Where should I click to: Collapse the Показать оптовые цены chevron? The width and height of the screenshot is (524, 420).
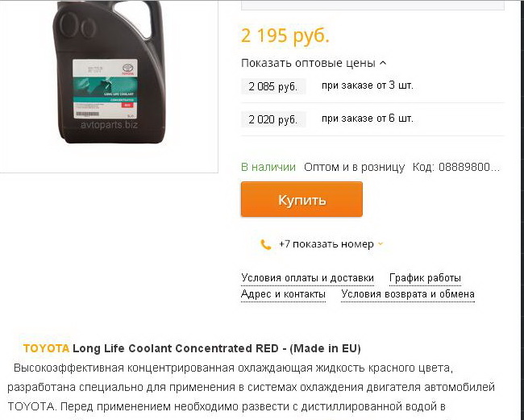(x=383, y=63)
